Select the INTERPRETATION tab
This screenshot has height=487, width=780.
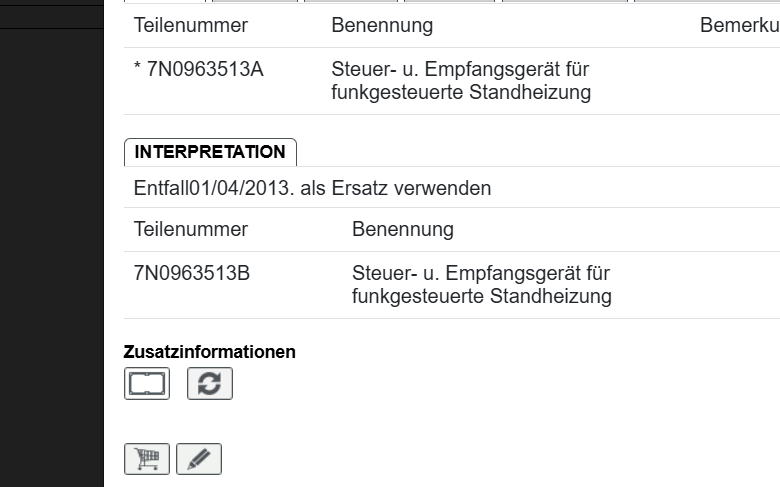pyautogui.click(x=210, y=152)
